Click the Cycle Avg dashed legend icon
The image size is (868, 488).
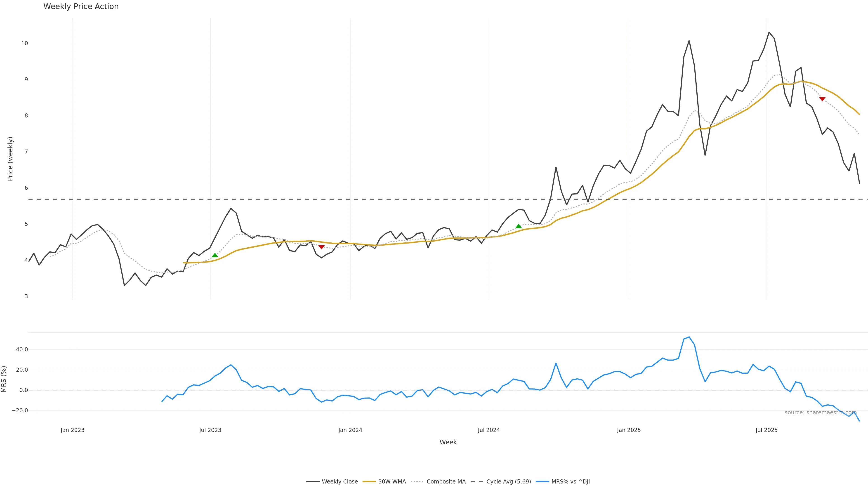tap(477, 482)
